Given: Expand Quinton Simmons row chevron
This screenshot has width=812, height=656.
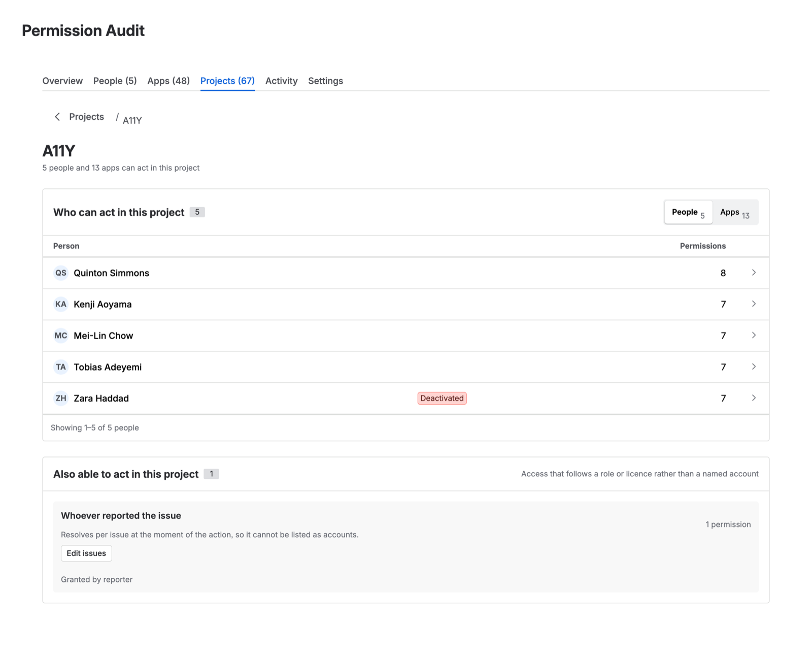Looking at the screenshot, I should tap(754, 273).
